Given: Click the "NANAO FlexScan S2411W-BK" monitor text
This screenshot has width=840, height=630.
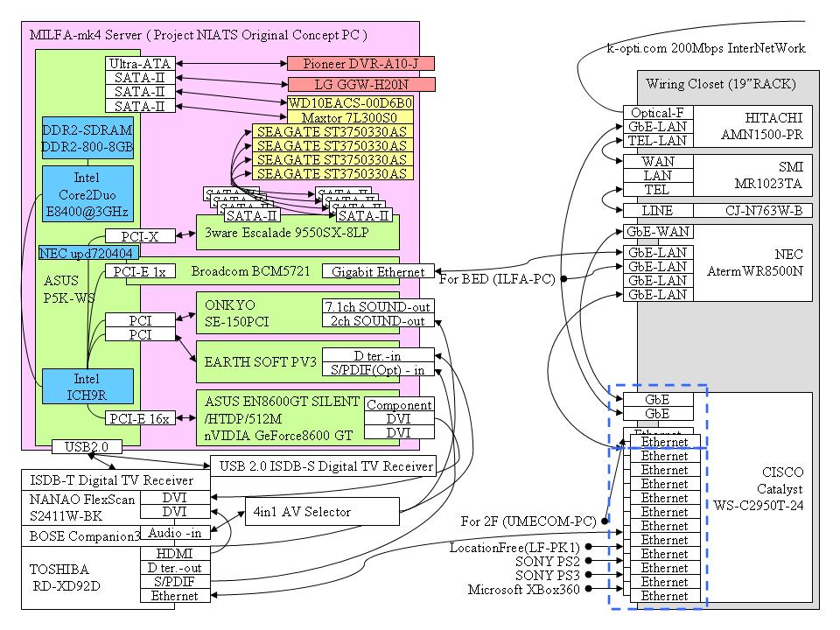Looking at the screenshot, I should click(82, 507).
